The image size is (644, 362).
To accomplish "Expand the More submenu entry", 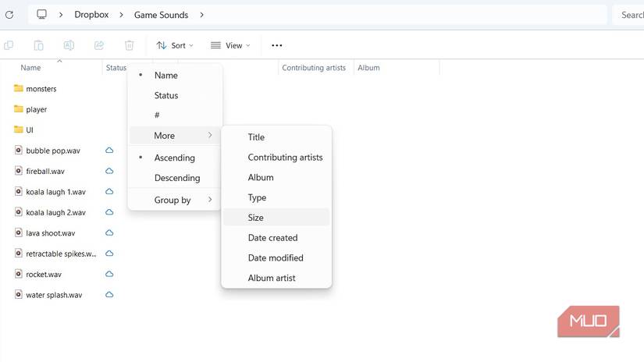I will pos(175,136).
